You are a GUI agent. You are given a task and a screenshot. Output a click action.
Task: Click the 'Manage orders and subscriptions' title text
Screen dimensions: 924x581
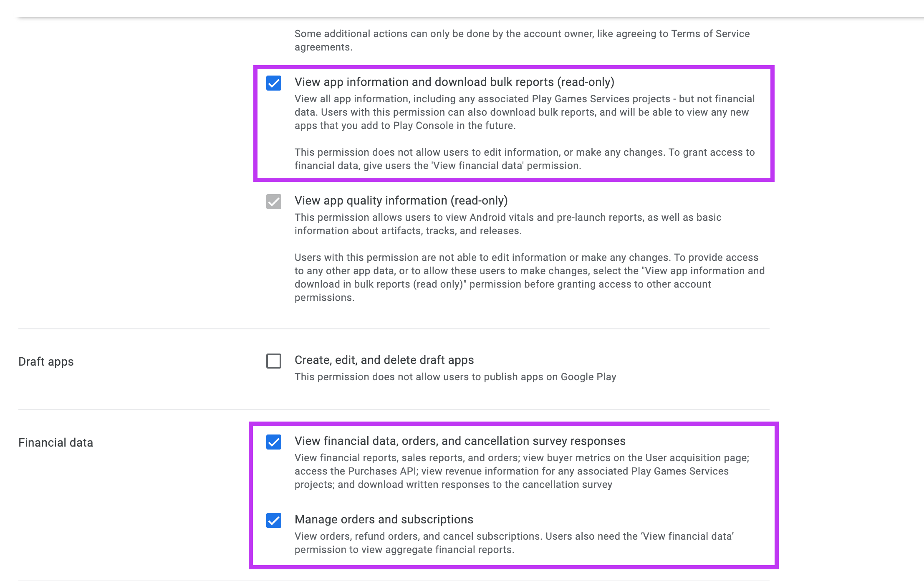pyautogui.click(x=384, y=520)
